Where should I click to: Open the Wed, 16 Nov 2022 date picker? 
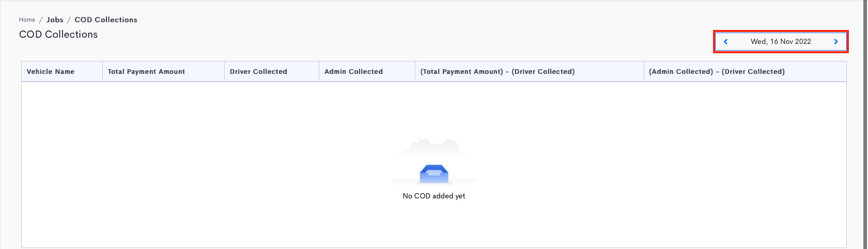point(781,42)
